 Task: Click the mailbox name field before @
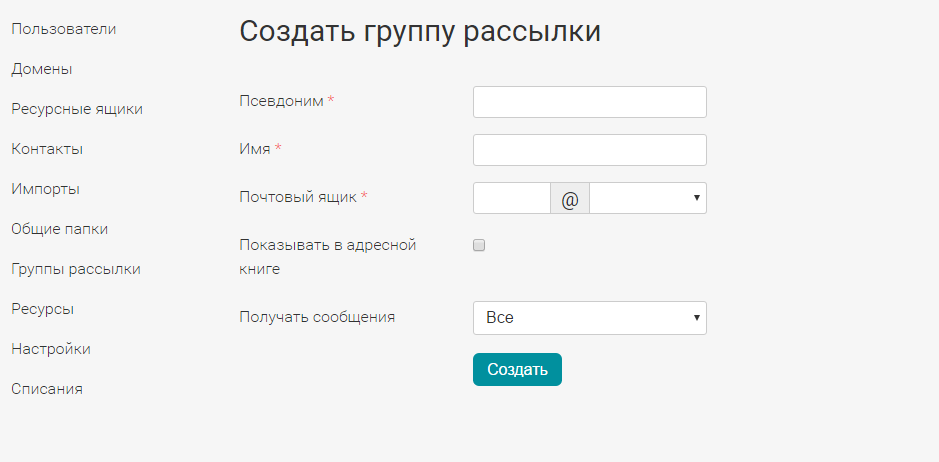pos(512,198)
